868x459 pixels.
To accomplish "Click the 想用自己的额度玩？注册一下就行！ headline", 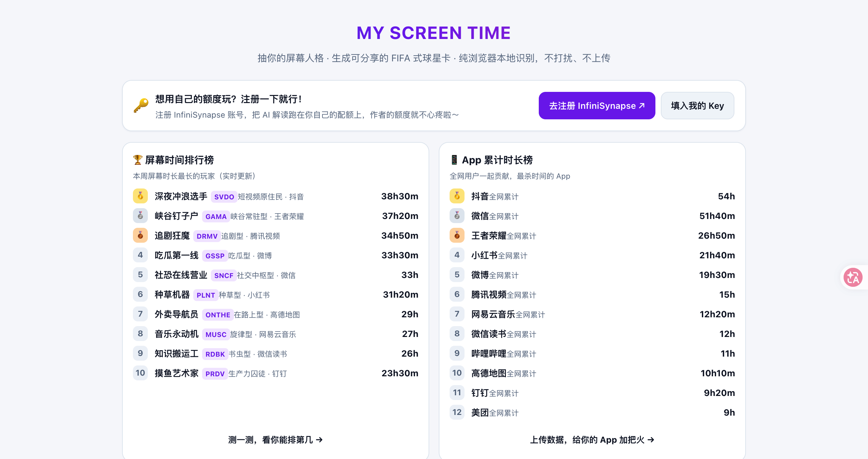I will [229, 99].
